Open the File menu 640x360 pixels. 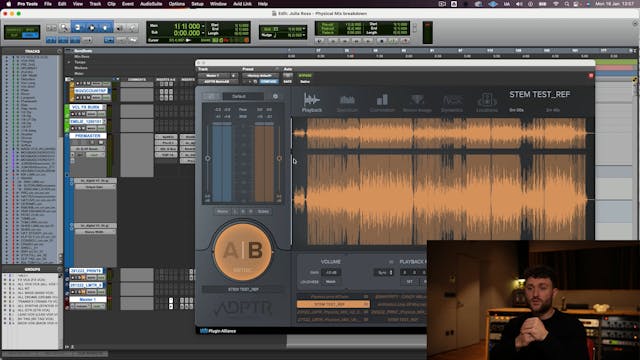coord(48,4)
